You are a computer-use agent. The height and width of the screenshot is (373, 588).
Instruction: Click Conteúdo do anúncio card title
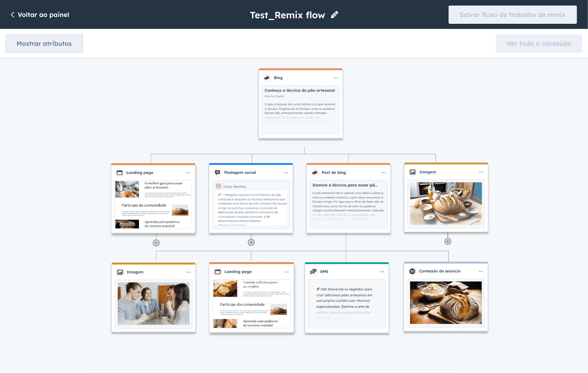pyautogui.click(x=440, y=271)
